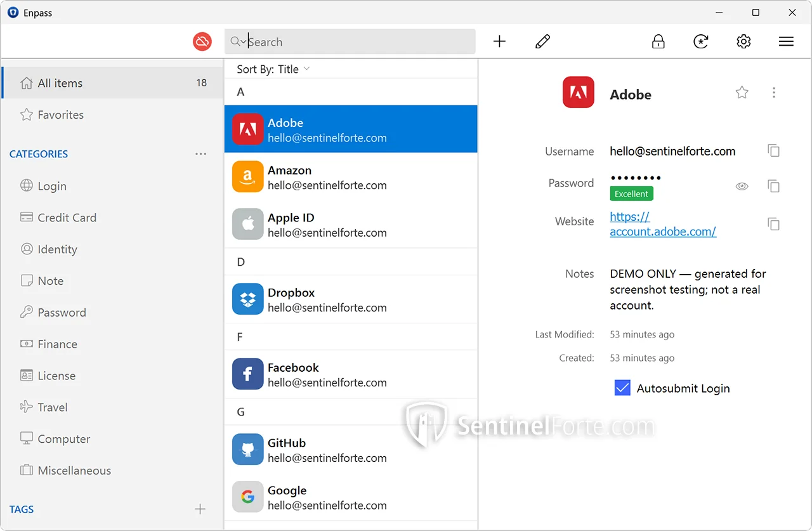Click the red cloud sync disabled icon
Viewport: 812px width, 531px height.
tap(202, 42)
